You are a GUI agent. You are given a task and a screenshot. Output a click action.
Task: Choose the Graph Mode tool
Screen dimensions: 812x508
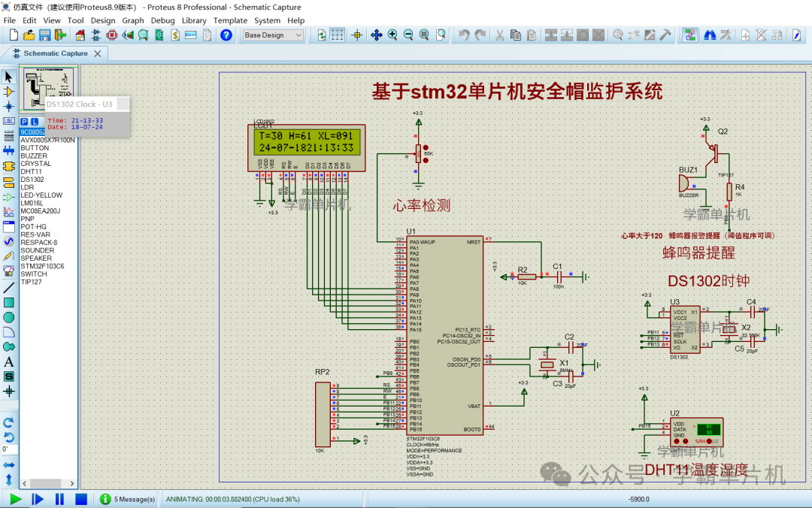pyautogui.click(x=9, y=212)
